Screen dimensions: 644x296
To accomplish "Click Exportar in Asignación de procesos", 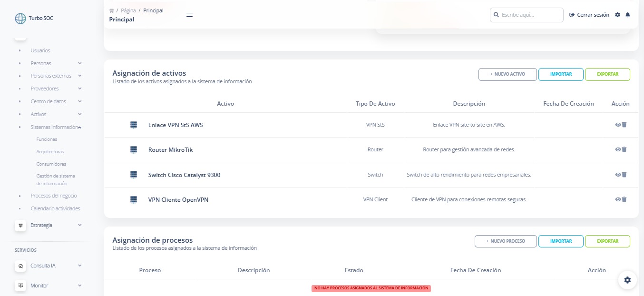I will click(x=607, y=241).
